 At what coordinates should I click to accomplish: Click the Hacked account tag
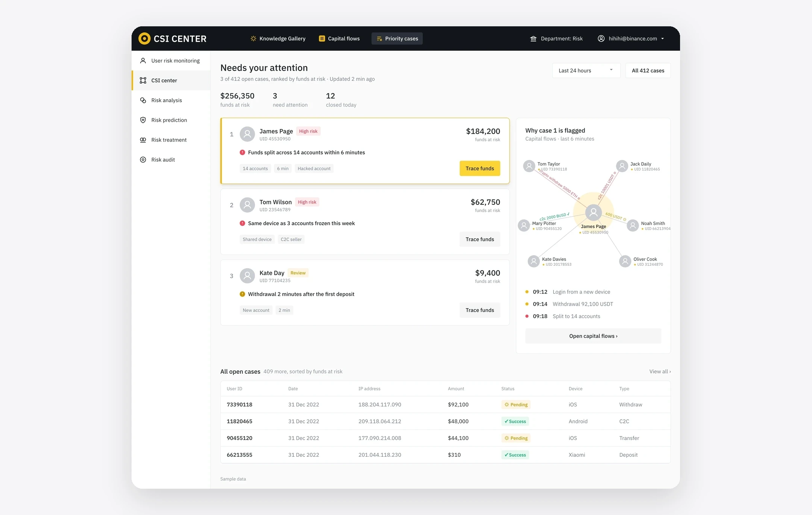click(314, 168)
